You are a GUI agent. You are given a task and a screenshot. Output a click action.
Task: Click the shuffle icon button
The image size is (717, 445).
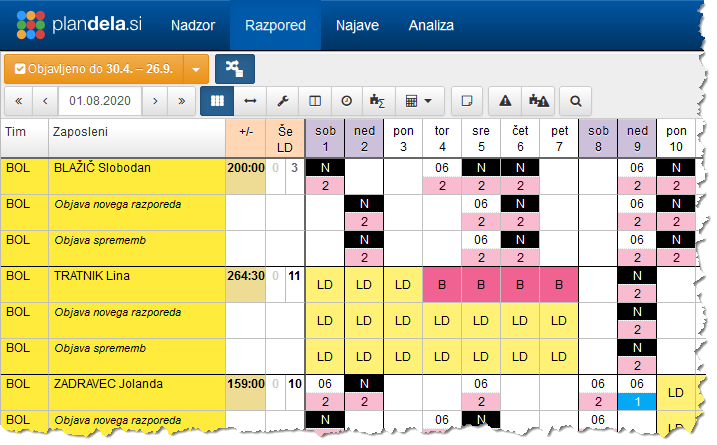pyautogui.click(x=234, y=68)
